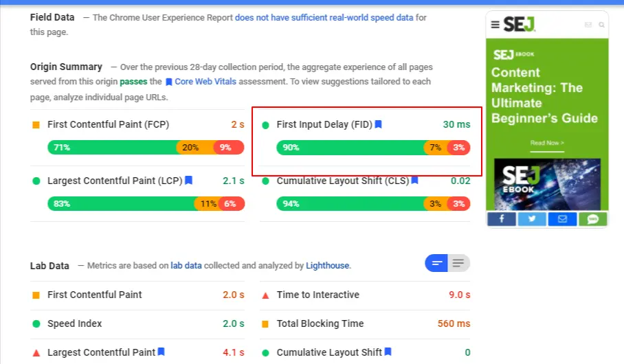Click the FCP 71% green distribution segment
The image size is (624, 364).
tap(112, 148)
